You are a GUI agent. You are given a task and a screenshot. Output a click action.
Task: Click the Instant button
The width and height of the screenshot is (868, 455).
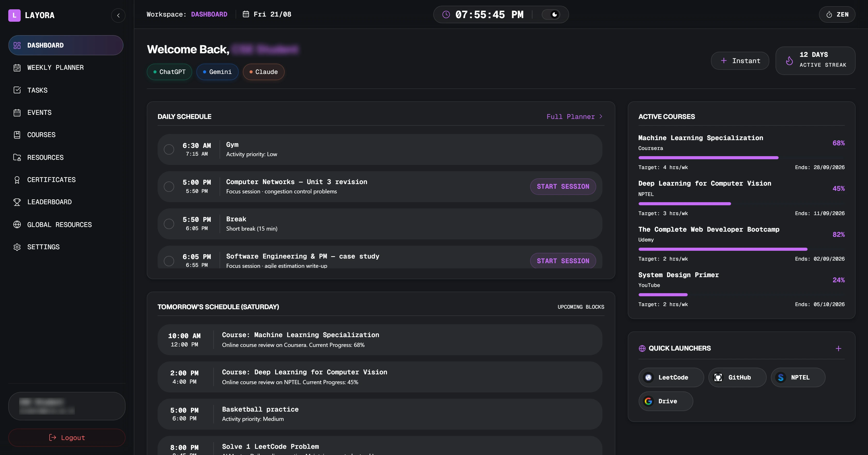pos(740,61)
